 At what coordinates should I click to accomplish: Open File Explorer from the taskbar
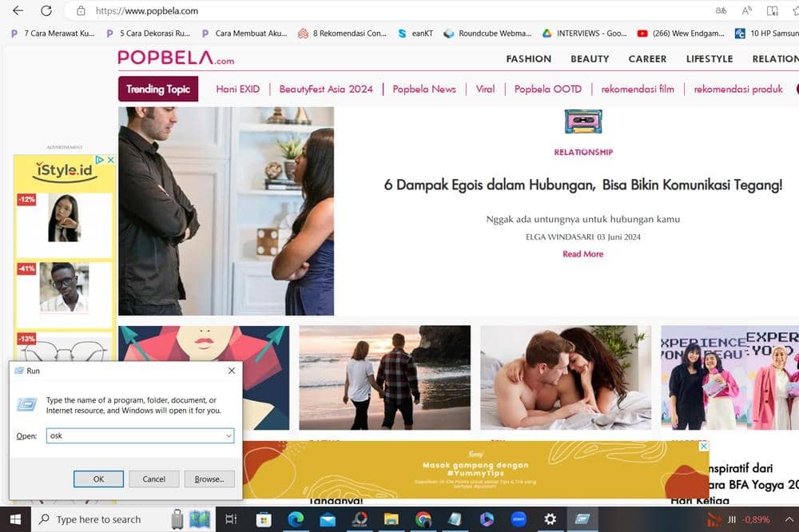point(392,519)
